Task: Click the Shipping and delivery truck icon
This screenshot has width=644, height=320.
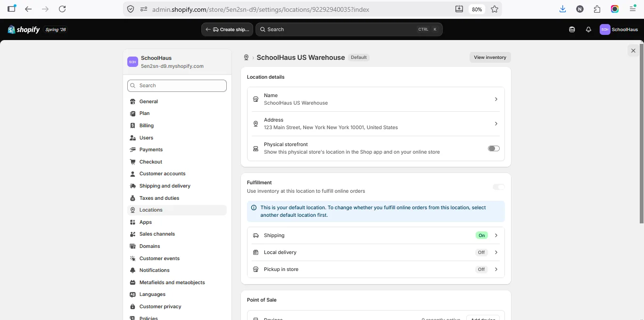Action: (x=133, y=186)
